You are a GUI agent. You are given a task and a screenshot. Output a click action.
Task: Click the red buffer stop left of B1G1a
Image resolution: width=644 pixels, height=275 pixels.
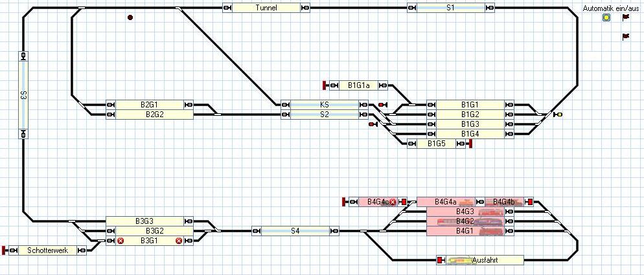point(324,85)
